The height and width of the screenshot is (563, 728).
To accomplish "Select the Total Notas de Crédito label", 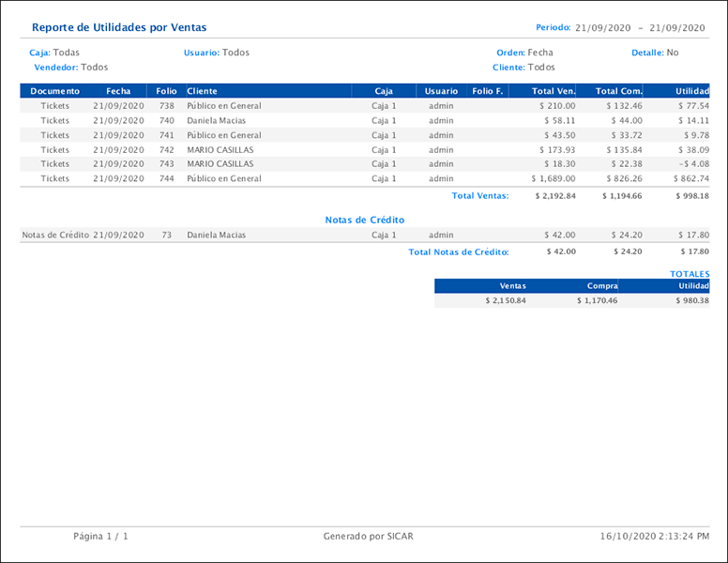I will 459,251.
